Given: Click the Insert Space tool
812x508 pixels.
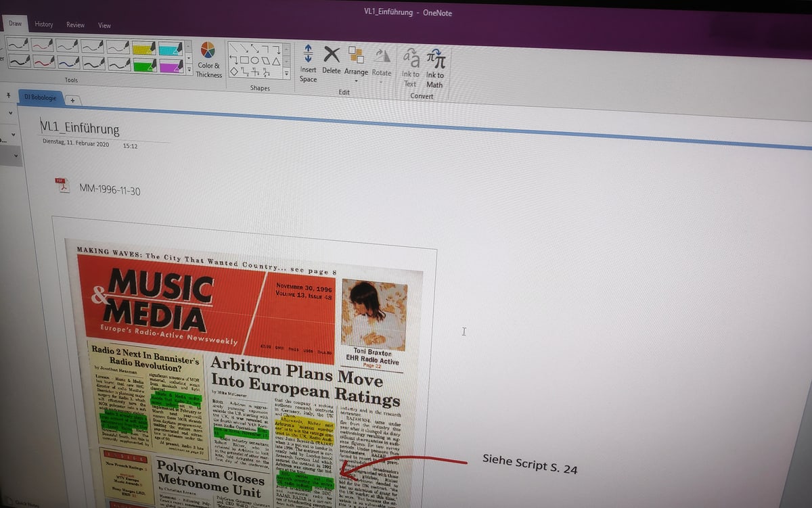Looking at the screenshot, I should [x=308, y=64].
